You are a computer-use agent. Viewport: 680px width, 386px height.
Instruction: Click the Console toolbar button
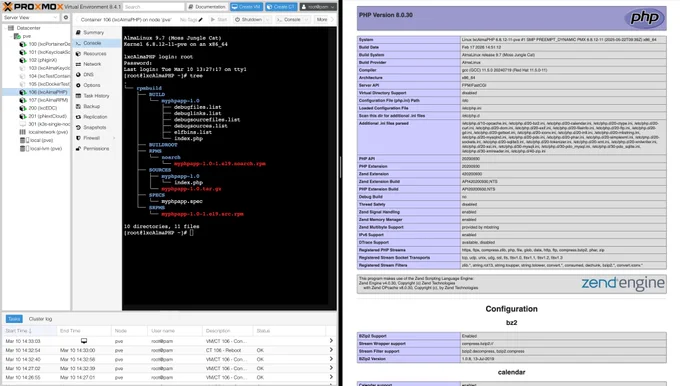click(289, 20)
